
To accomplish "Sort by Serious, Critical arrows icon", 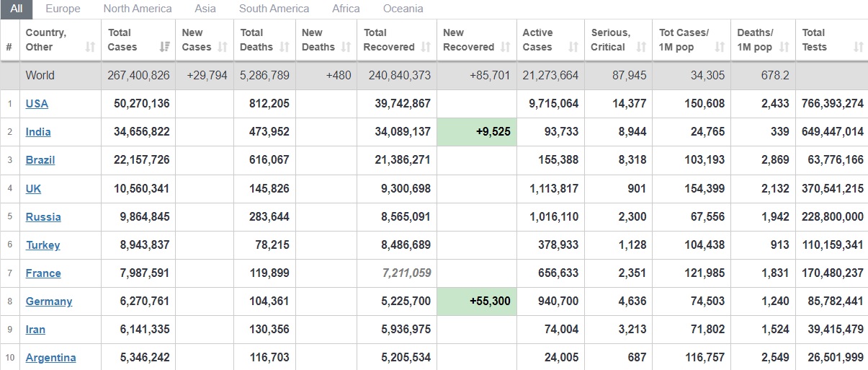I will [x=641, y=47].
